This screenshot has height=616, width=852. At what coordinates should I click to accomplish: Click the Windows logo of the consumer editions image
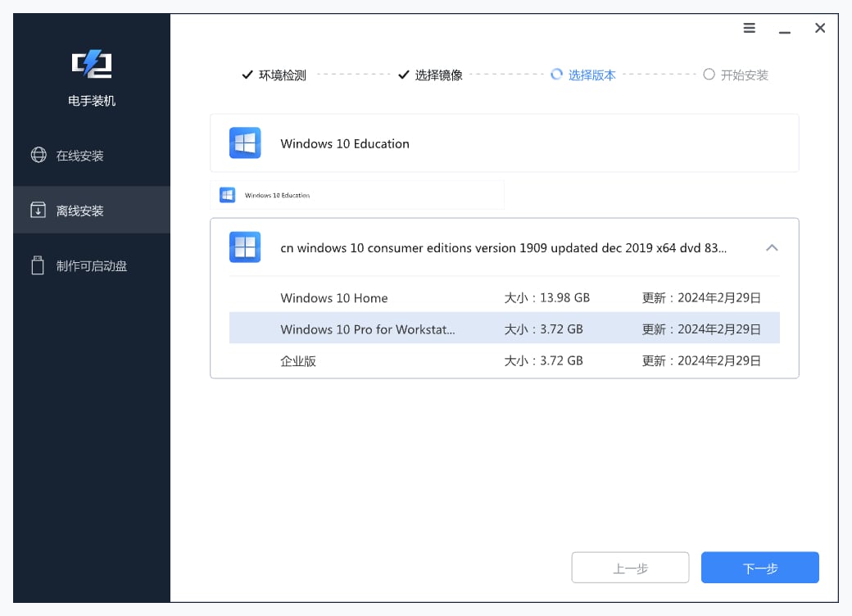245,247
